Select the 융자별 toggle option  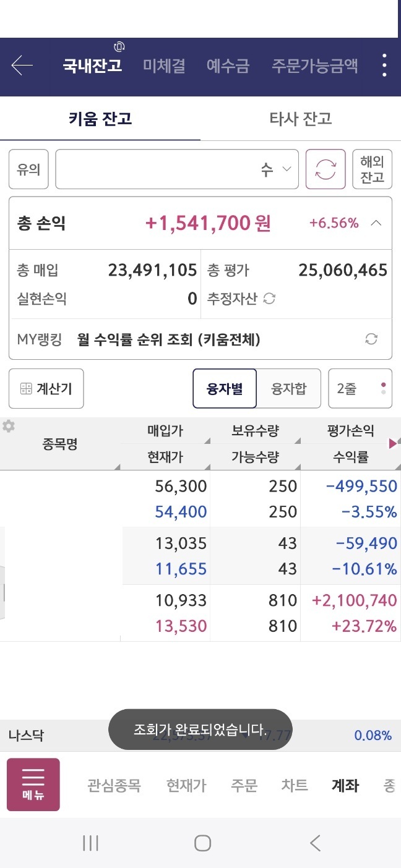coord(225,388)
